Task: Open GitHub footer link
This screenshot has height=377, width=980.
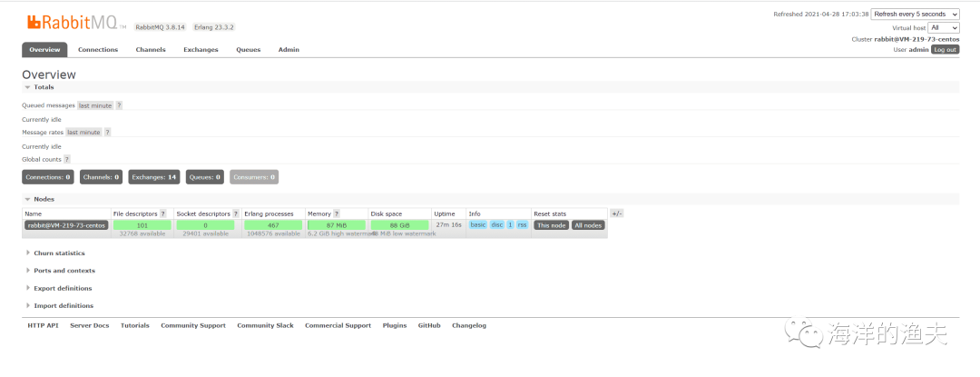Action: point(429,326)
